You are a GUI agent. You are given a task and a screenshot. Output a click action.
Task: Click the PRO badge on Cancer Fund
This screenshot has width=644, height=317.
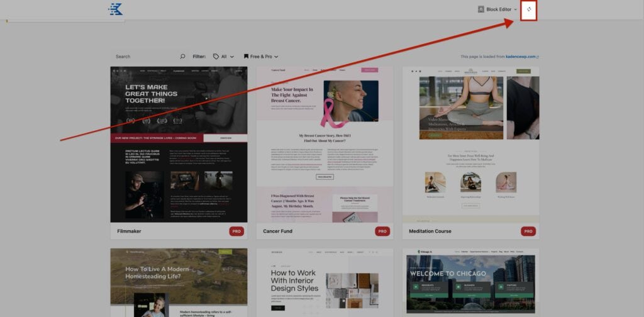click(x=382, y=231)
